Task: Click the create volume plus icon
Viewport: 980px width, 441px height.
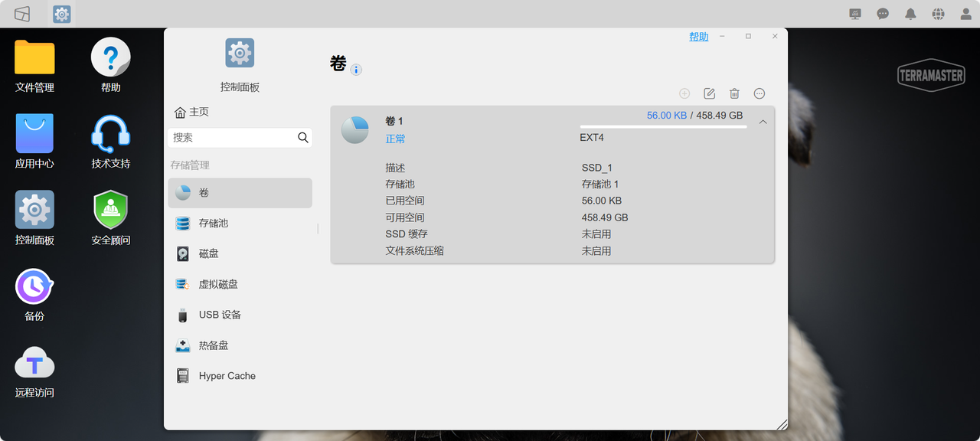Action: [684, 93]
